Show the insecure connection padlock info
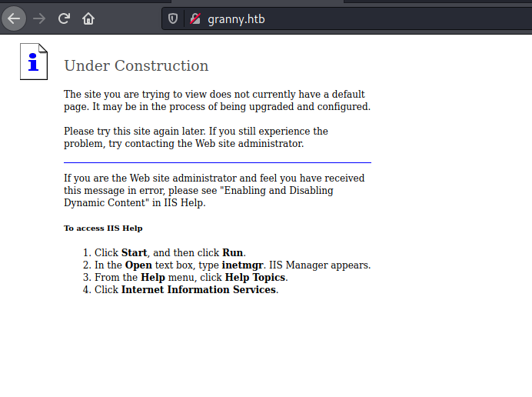This screenshot has height=397, width=532. (x=195, y=18)
